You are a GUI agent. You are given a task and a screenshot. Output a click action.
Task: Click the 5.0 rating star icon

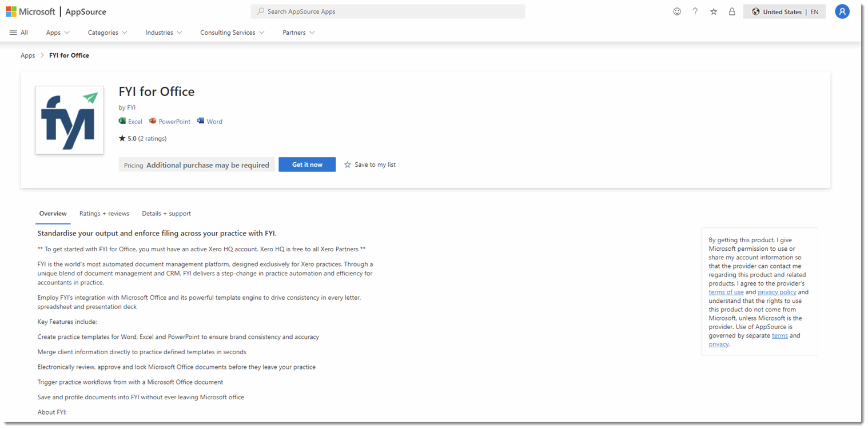[122, 138]
